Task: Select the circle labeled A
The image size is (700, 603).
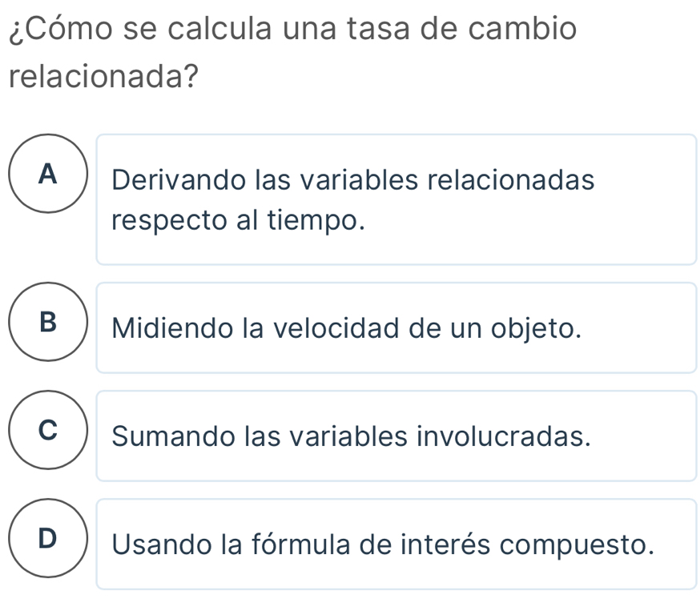Action: tap(48, 174)
